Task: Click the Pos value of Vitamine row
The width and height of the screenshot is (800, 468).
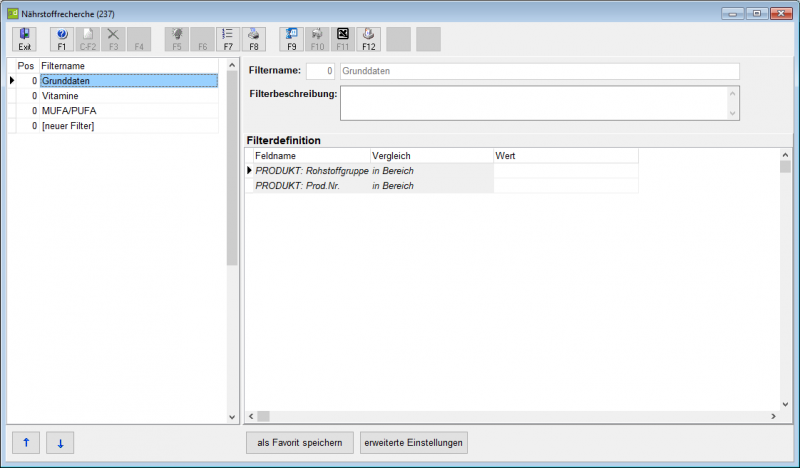Action: [x=28, y=95]
